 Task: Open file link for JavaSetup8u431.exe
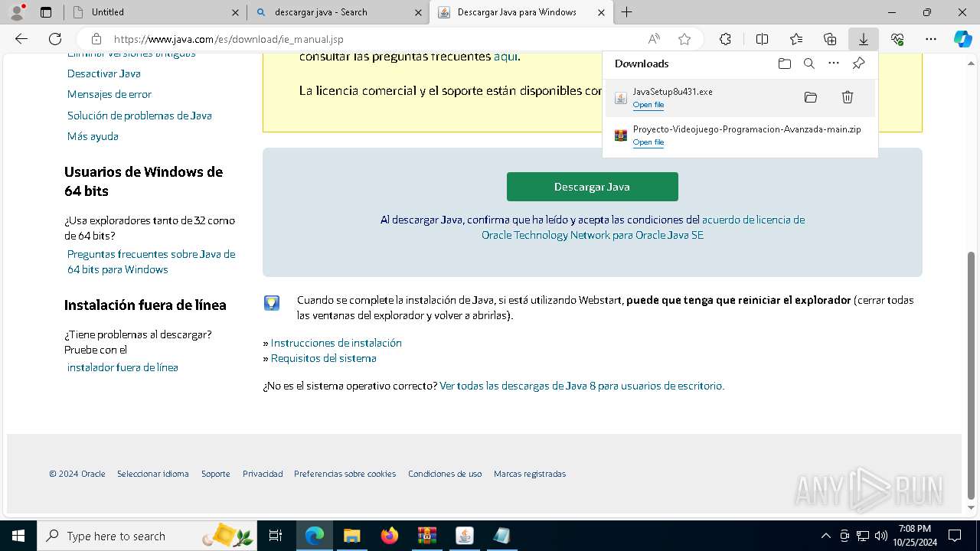(x=648, y=105)
